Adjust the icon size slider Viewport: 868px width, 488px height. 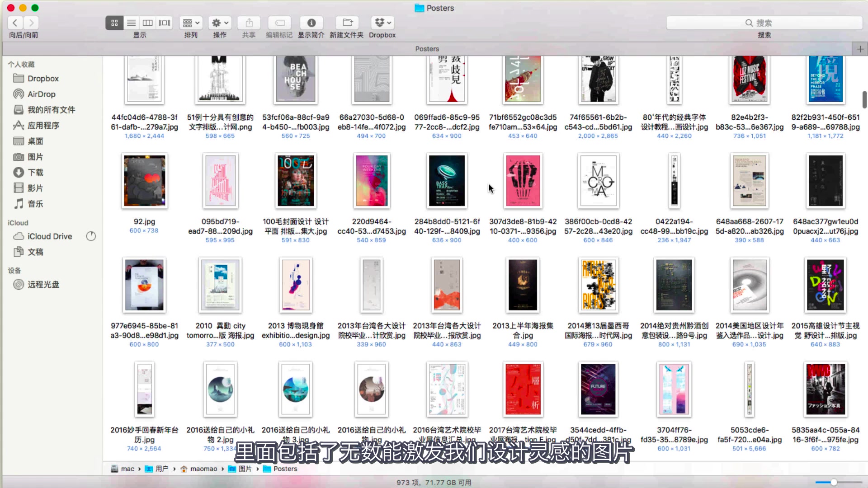[833, 482]
